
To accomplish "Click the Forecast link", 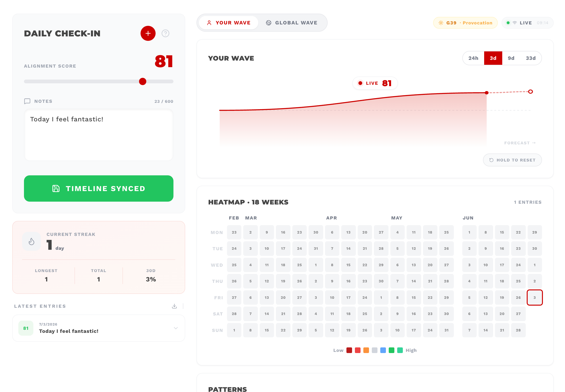I will coord(520,143).
